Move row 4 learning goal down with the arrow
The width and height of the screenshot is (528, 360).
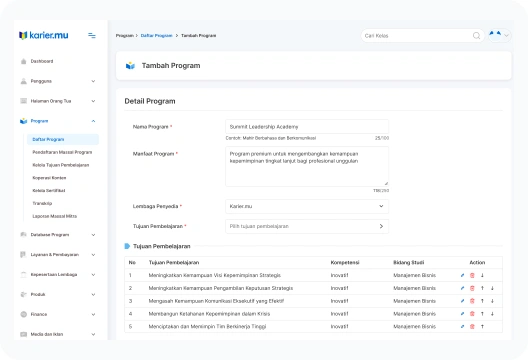coord(492,314)
